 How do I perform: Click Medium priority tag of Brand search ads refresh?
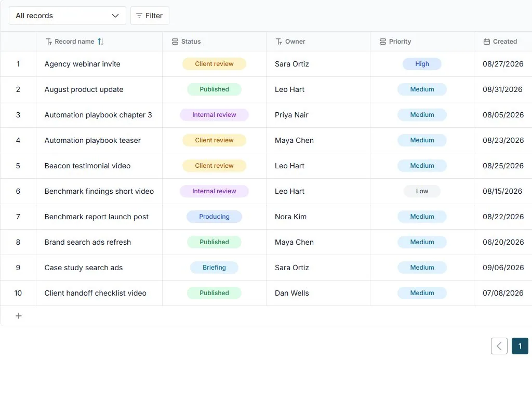pyautogui.click(x=422, y=242)
